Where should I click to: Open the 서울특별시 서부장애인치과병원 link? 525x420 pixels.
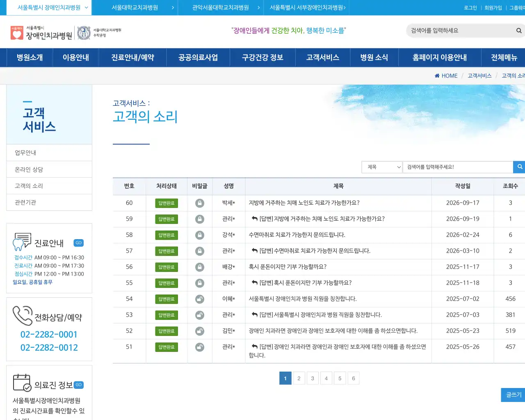pos(307,7)
